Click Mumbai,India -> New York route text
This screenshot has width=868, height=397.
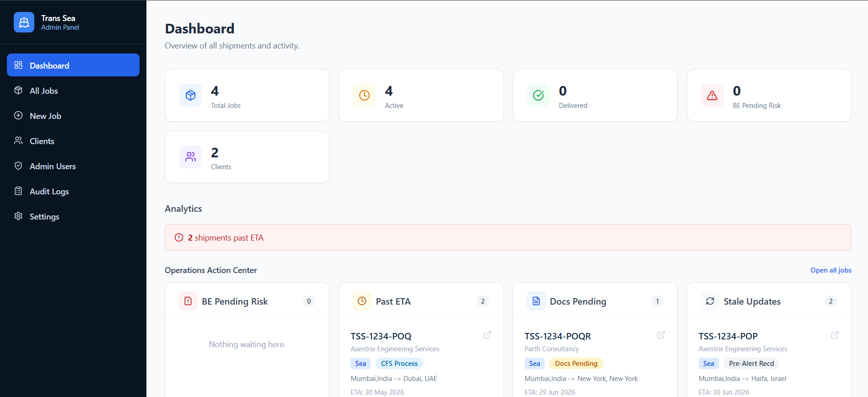click(581, 379)
